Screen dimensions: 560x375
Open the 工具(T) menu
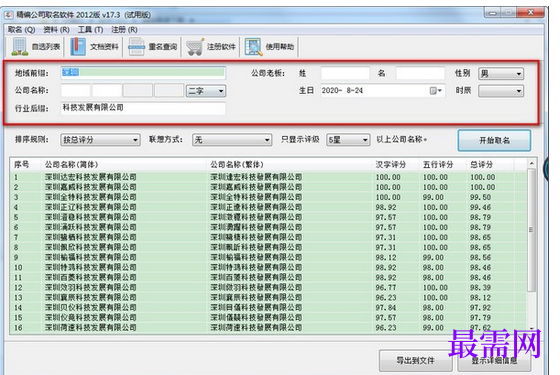coord(90,30)
